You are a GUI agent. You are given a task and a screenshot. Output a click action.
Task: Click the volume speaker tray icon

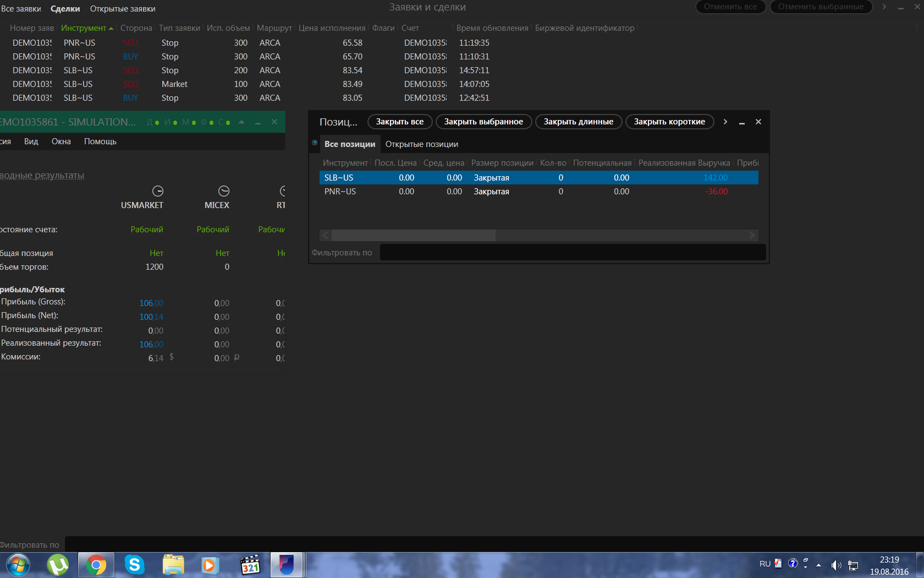coord(836,565)
